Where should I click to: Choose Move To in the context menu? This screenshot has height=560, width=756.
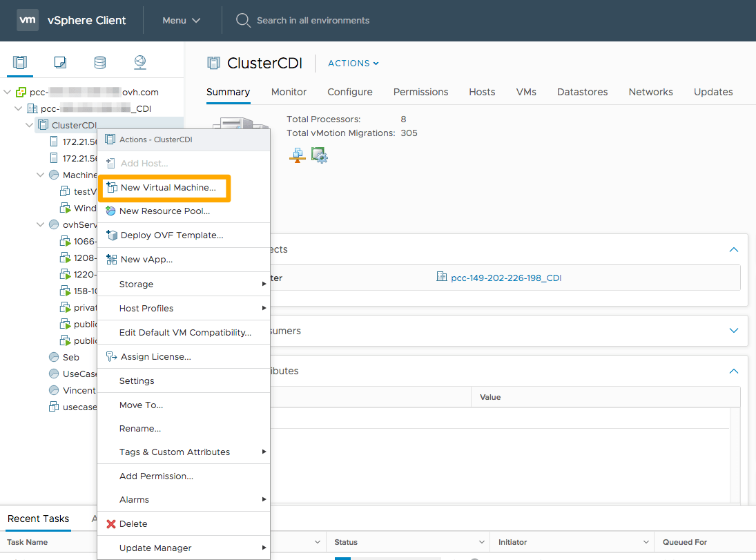pos(184,405)
